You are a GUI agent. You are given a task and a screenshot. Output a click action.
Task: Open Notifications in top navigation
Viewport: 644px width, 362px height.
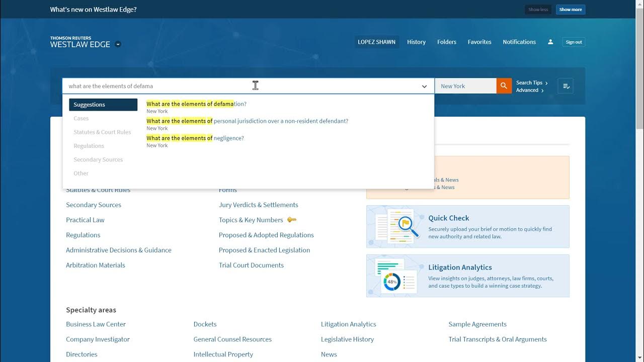coord(519,42)
